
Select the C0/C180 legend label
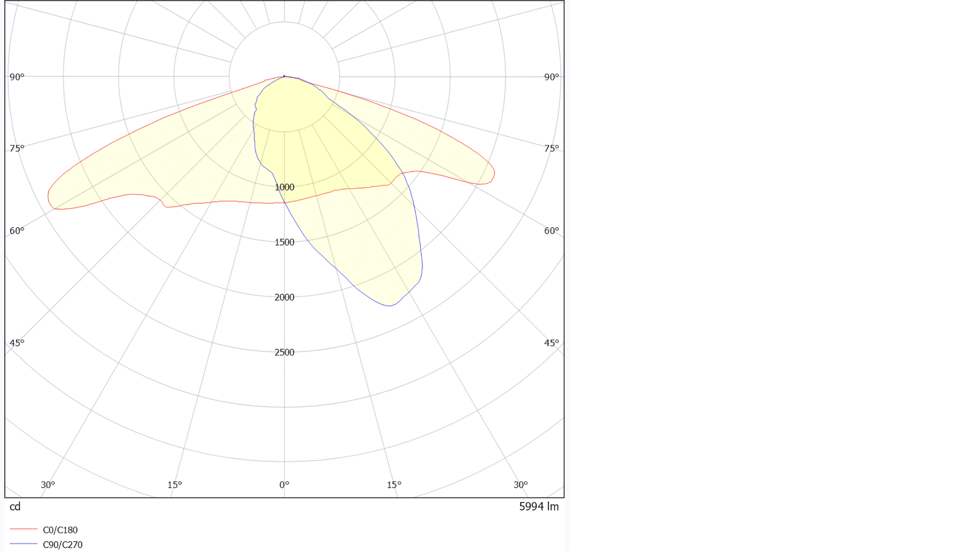60,530
